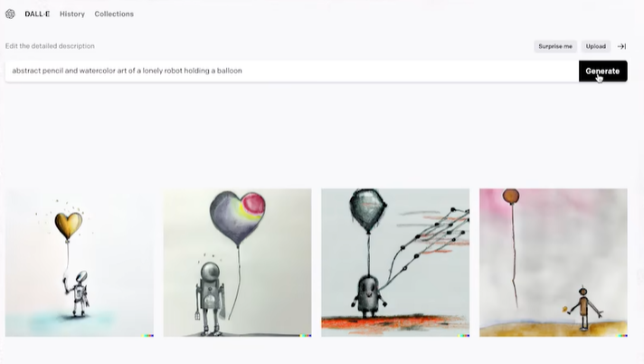
Task: Open the History tab
Action: pyautogui.click(x=72, y=14)
